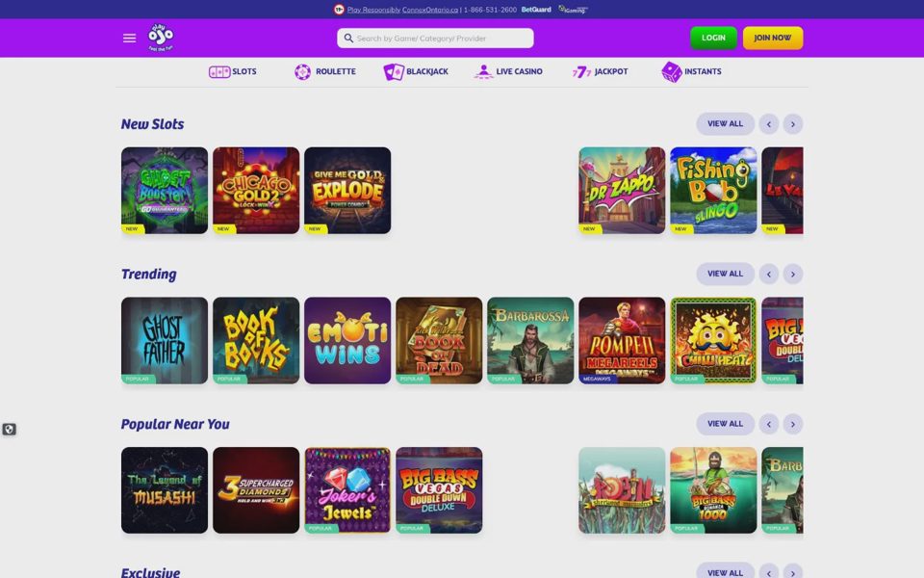Click the Jackpot 777 icon
Screen dimensions: 924x578
(581, 72)
